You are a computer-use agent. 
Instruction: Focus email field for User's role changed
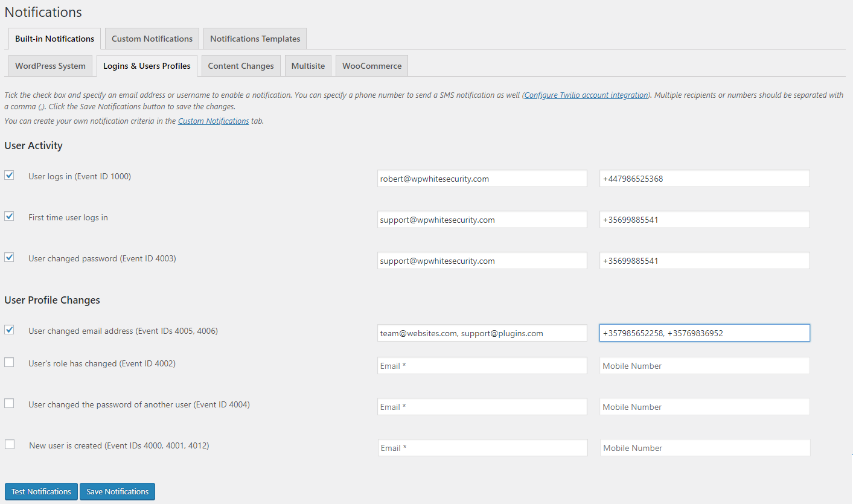482,366
